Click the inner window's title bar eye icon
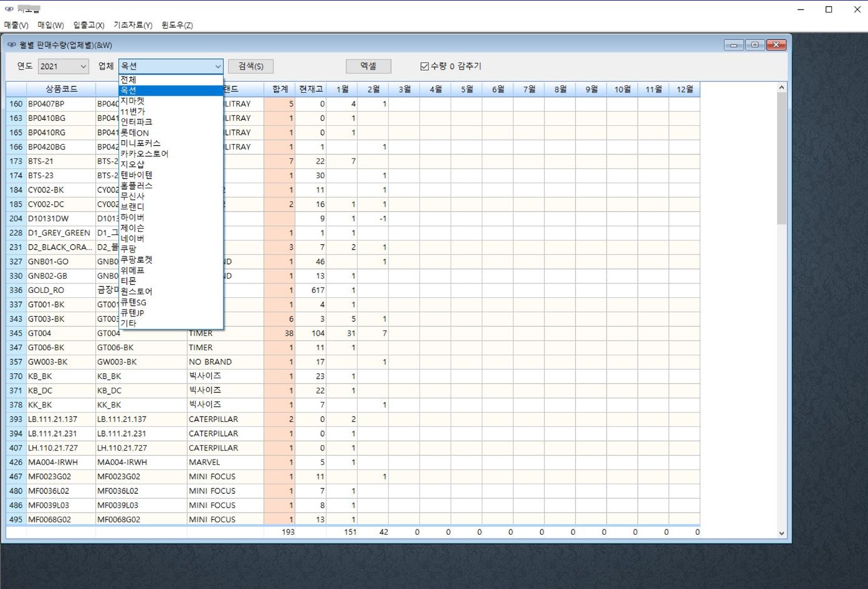 click(x=12, y=45)
